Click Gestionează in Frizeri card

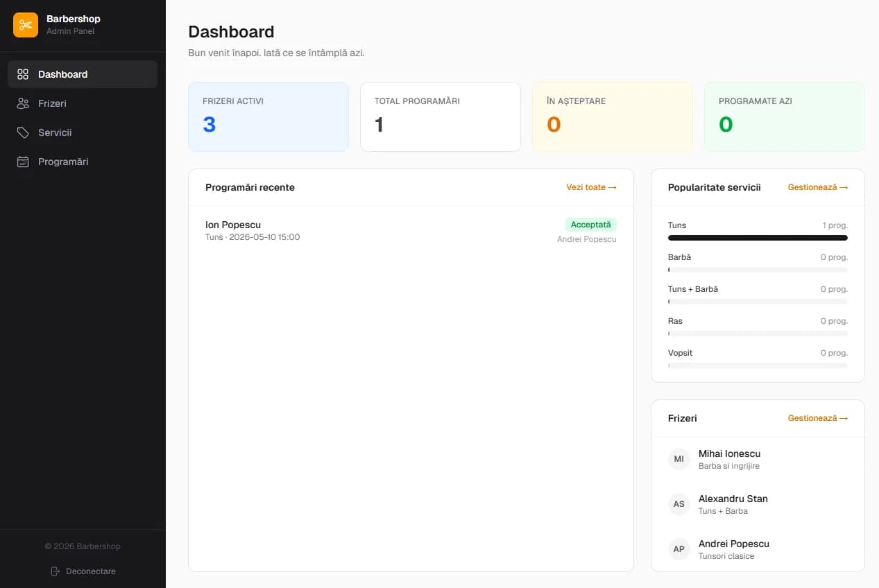point(818,418)
